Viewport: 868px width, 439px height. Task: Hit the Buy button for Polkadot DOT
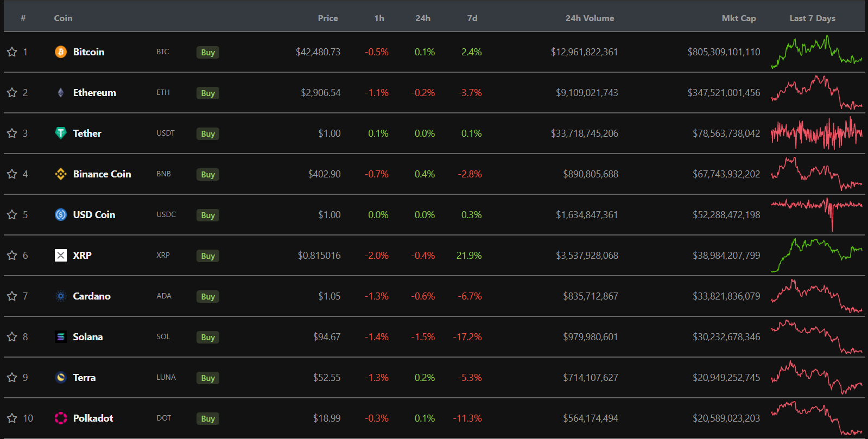click(x=208, y=418)
